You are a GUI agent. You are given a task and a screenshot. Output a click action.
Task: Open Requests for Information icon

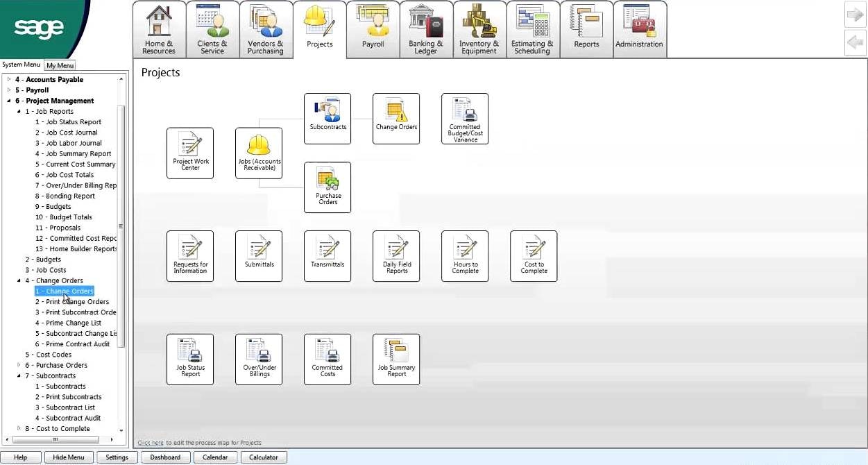(190, 255)
